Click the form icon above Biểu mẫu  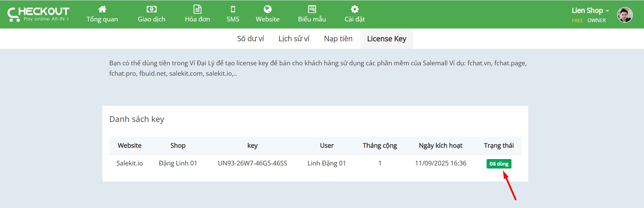pyautogui.click(x=312, y=9)
